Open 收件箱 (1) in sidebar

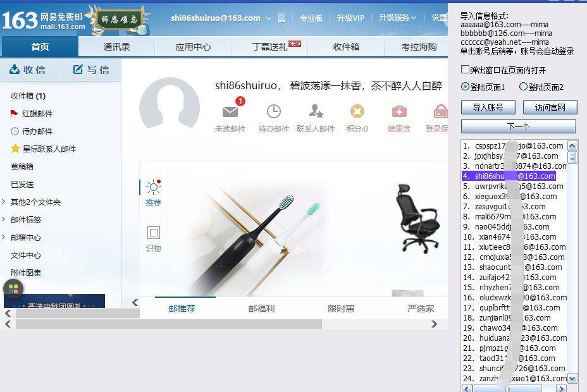pos(28,95)
